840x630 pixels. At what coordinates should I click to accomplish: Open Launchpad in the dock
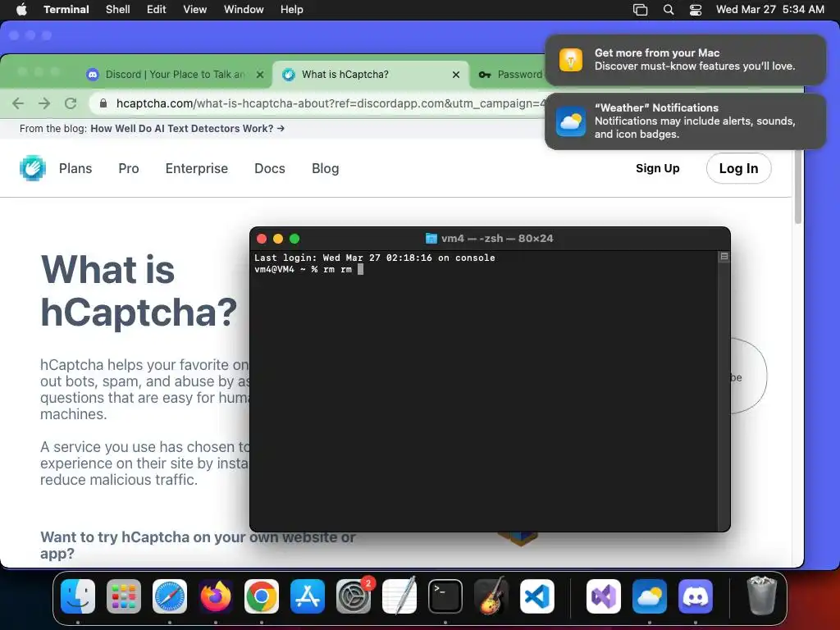124,596
